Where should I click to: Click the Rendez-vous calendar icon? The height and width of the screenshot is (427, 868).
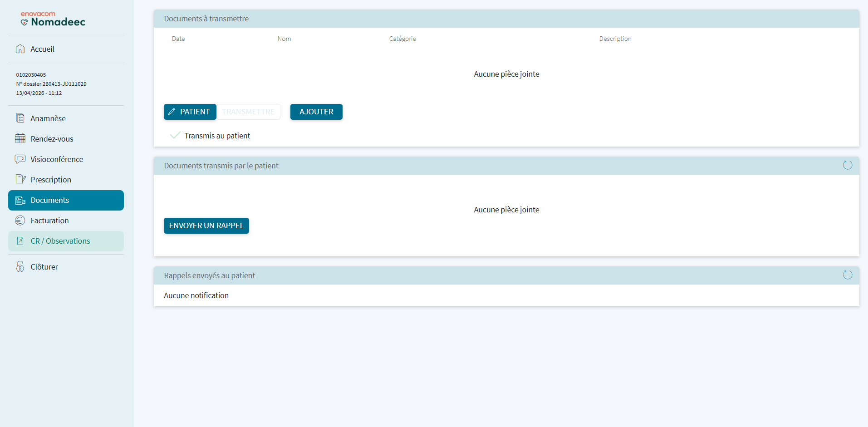coord(20,138)
